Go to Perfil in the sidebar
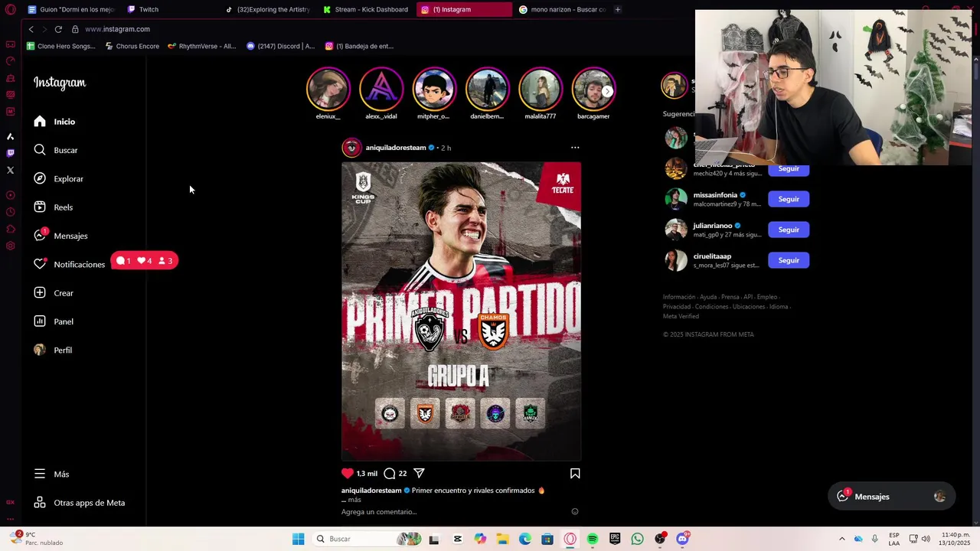This screenshot has width=980, height=551. [x=53, y=350]
